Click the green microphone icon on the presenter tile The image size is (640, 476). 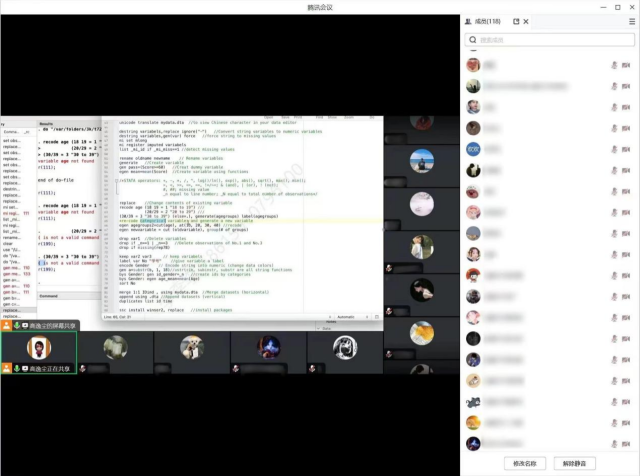tap(18, 369)
